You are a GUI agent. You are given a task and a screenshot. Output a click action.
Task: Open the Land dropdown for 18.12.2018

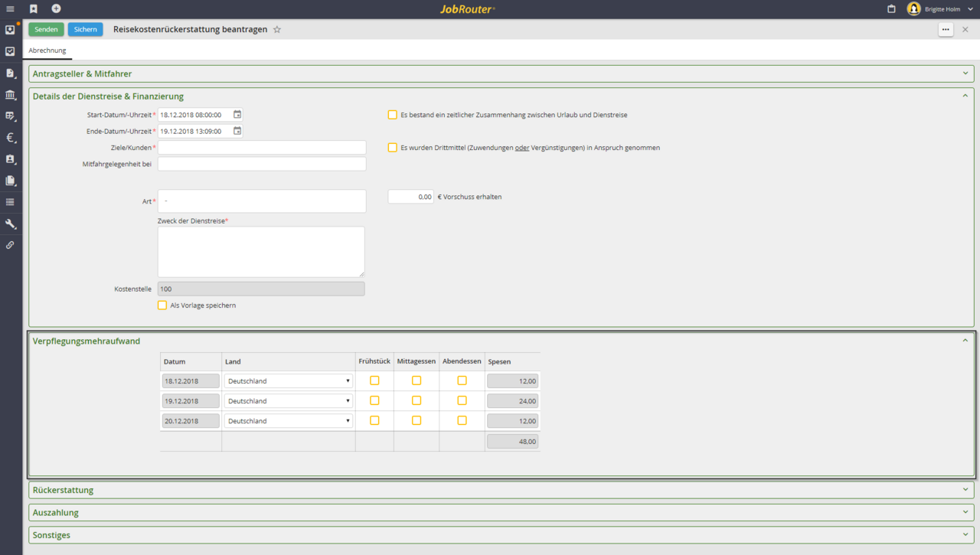point(289,381)
